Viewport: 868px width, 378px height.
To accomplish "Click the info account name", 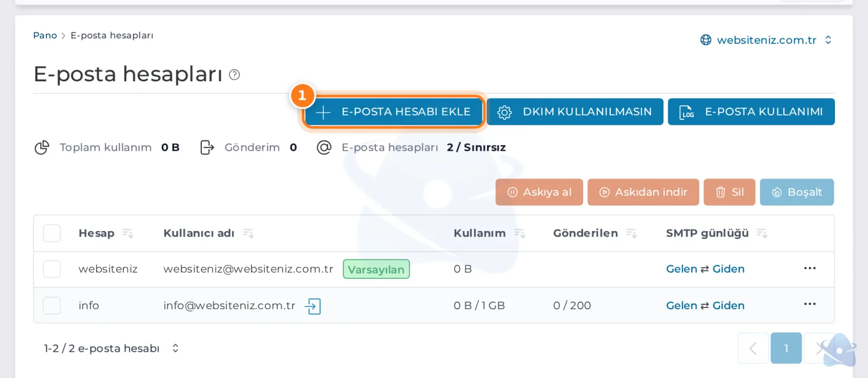I will pyautogui.click(x=89, y=306).
